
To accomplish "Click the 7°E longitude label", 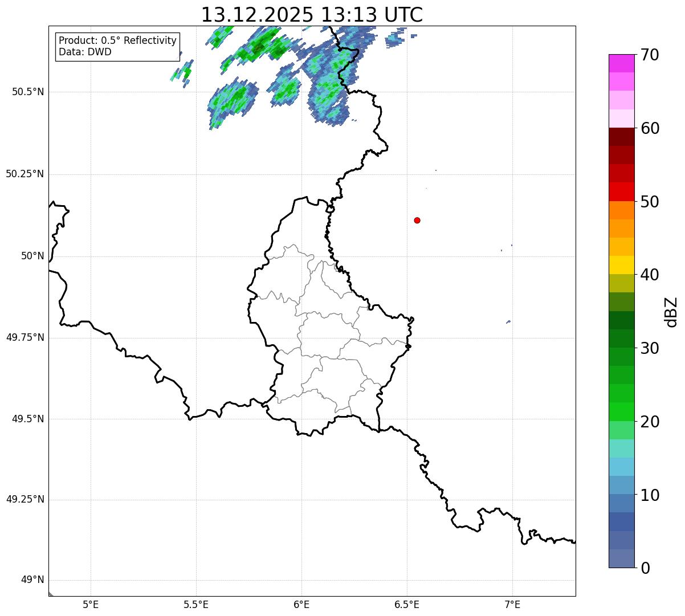I will point(512,605).
